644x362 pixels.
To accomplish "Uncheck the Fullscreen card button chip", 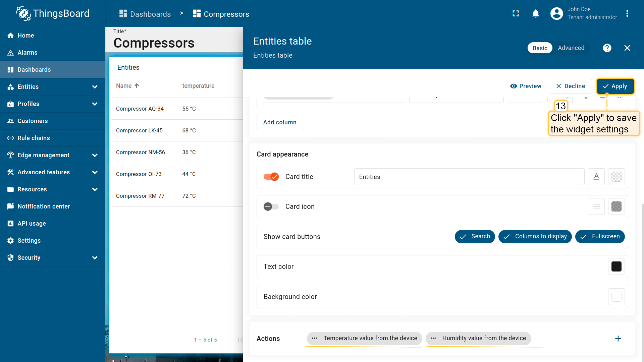I will pyautogui.click(x=600, y=236).
